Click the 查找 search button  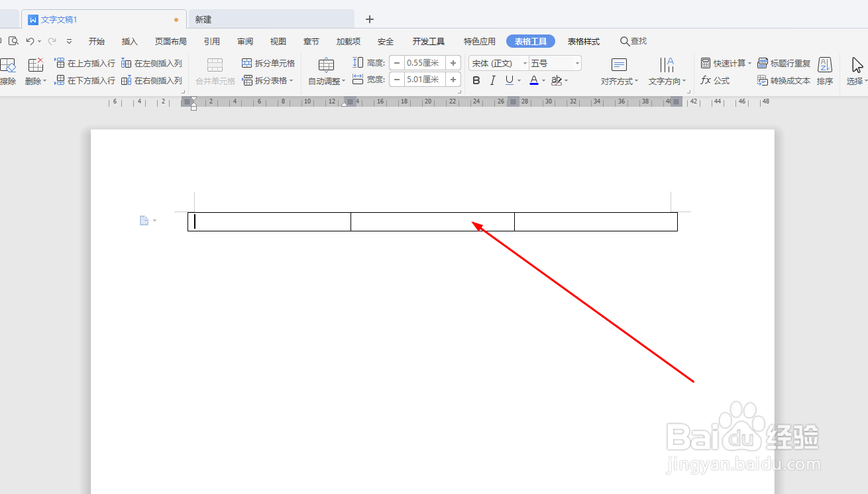pyautogui.click(x=633, y=41)
